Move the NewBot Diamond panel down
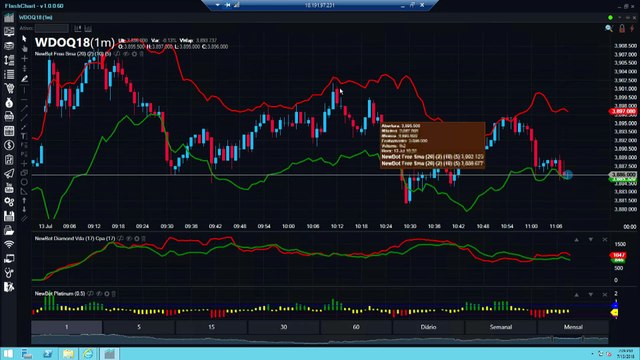640x360 pixels. coord(591,240)
